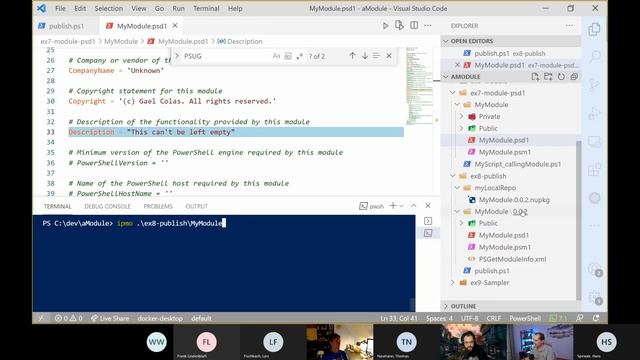Switch to DEBUG CONSOLE panel tab

click(x=107, y=206)
